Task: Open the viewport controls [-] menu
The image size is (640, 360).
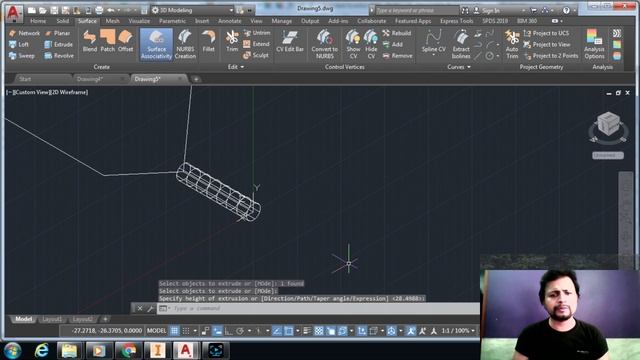Action: click(9, 92)
